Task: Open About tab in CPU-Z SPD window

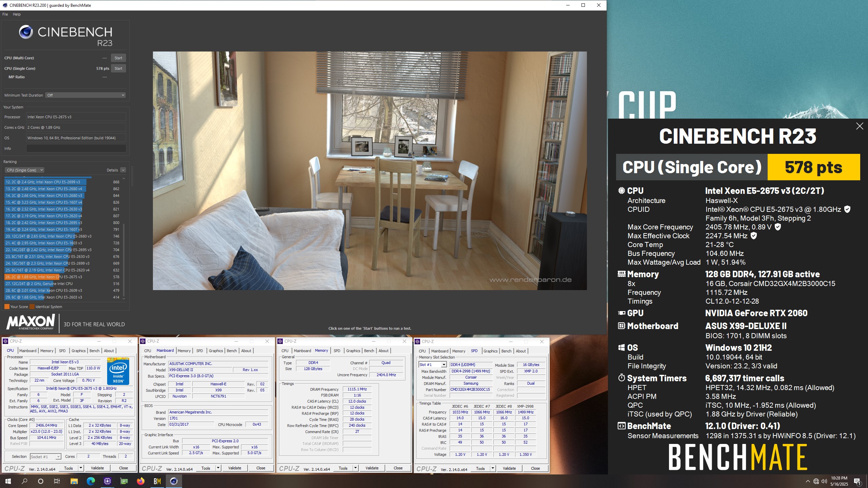Action: point(521,351)
